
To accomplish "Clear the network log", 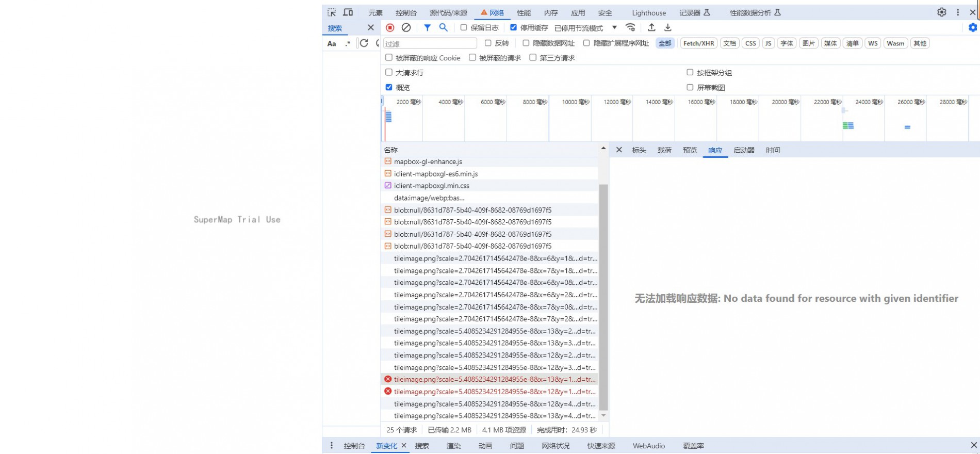I will [x=406, y=28].
